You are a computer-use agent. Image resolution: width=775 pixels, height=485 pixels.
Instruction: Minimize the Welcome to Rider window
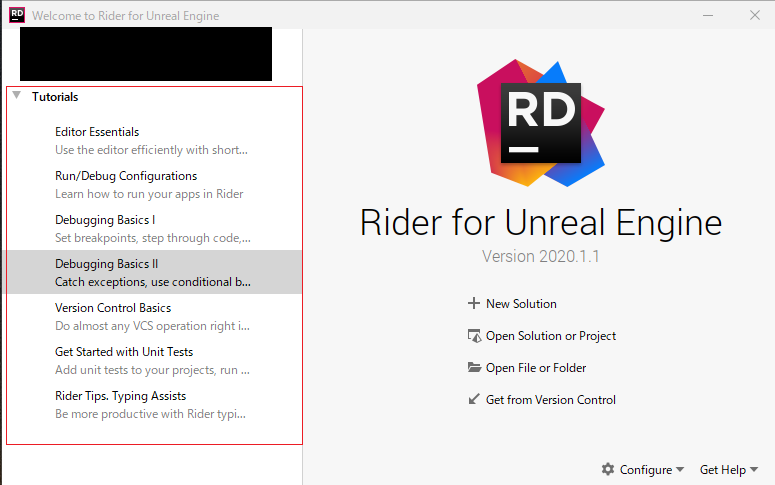pos(708,15)
